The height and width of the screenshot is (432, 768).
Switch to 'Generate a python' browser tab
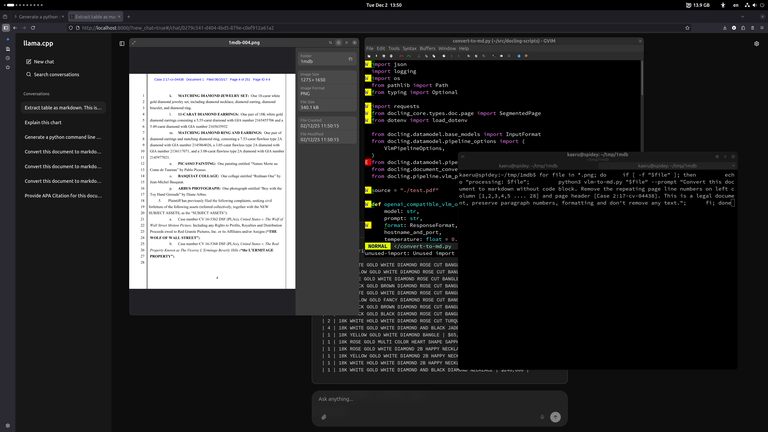pyautogui.click(x=40, y=17)
